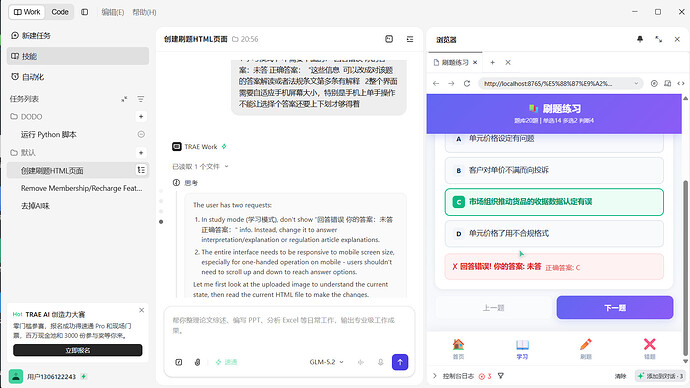
Task: Collapse the task list with the arrows icon
Action: coord(125,99)
